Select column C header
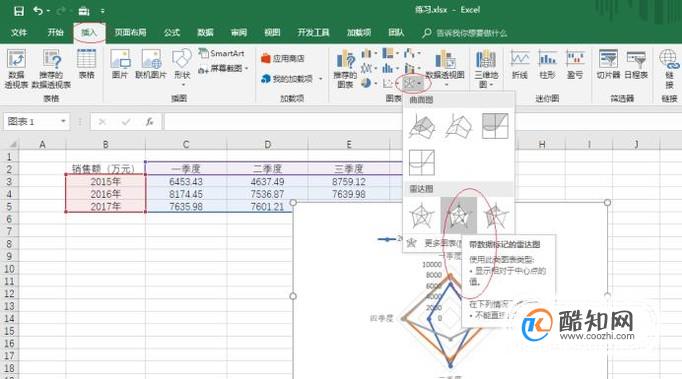 (x=186, y=144)
